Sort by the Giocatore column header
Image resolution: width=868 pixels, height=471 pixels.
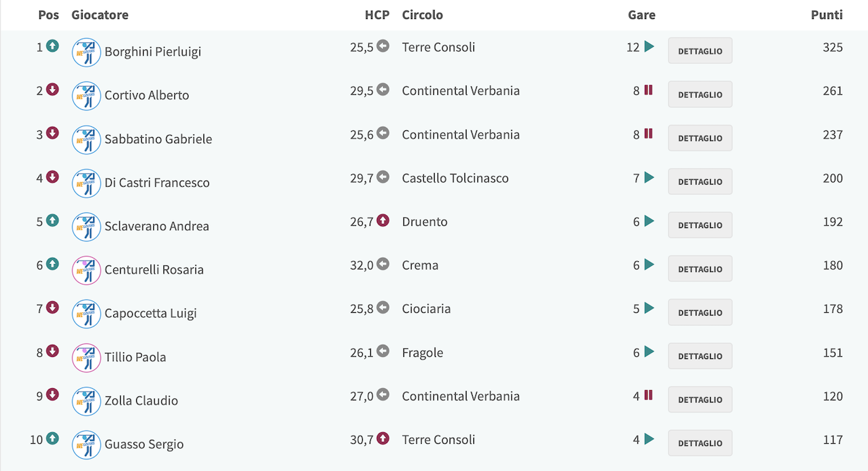tap(100, 15)
